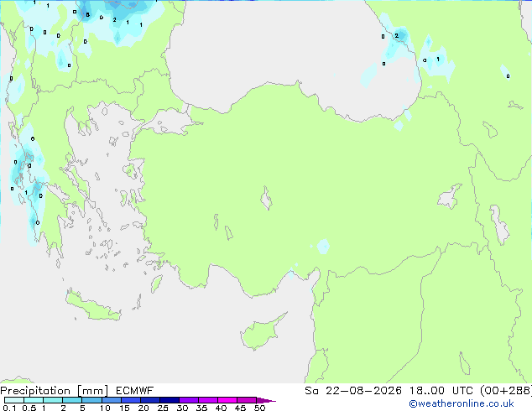Click the '45' legend scale value
Viewport: 532px width, 411px height.
point(241,408)
